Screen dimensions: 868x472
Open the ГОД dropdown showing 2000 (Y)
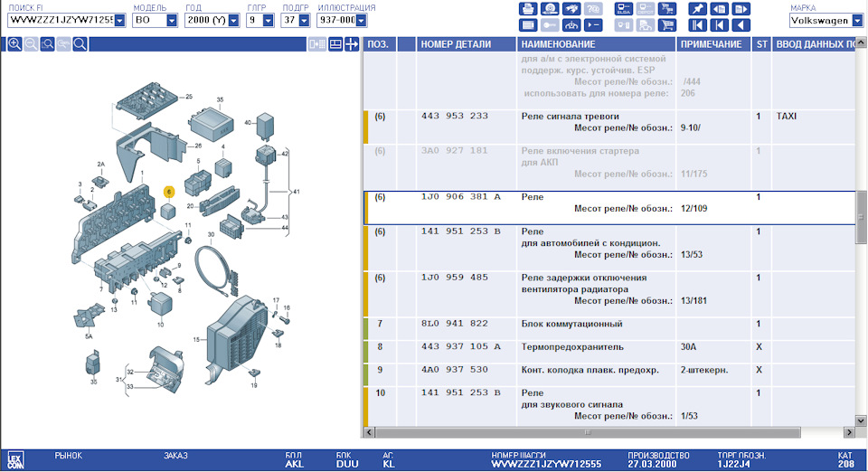click(x=233, y=21)
